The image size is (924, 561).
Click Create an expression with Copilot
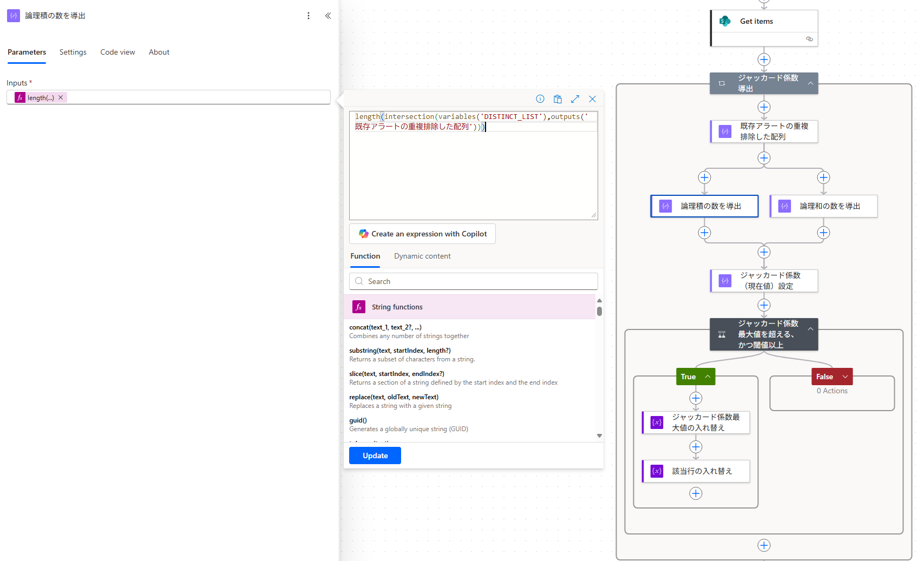(x=422, y=234)
